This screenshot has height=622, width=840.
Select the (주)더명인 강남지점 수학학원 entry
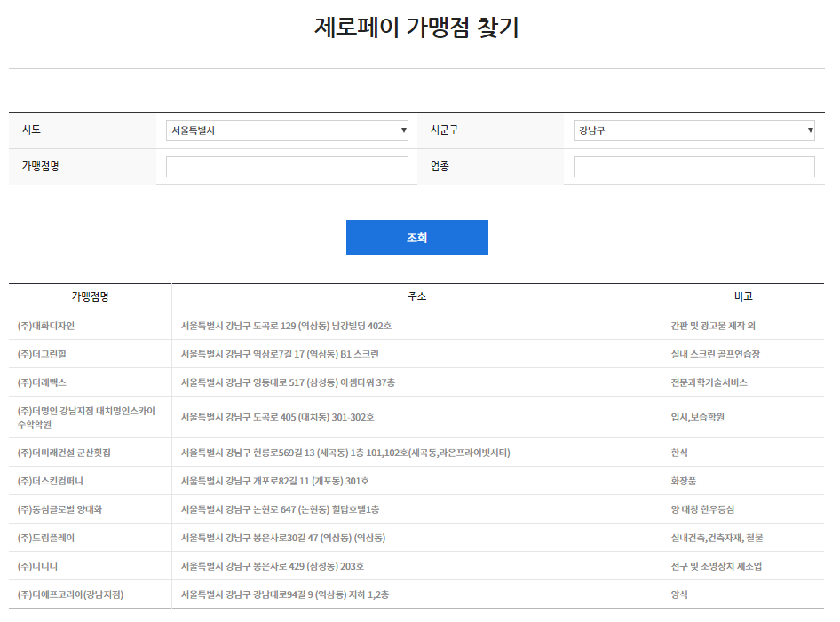[x=86, y=417]
